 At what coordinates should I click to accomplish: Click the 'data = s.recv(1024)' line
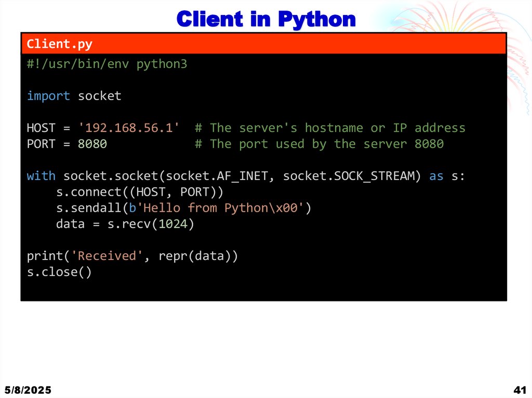(x=125, y=224)
